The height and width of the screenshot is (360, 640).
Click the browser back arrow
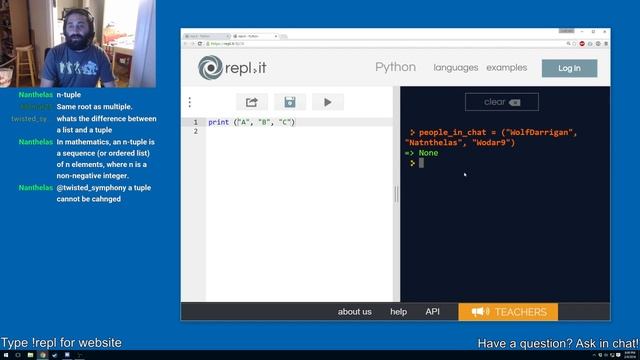186,44
